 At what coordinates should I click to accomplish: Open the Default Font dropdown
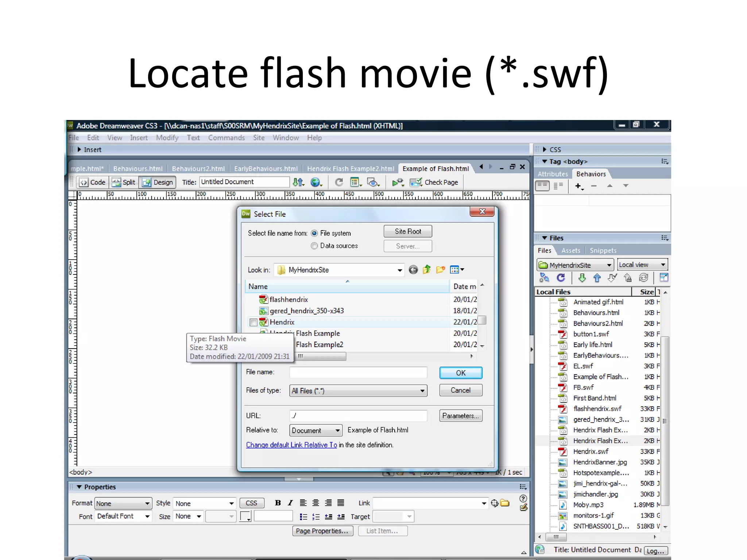[123, 516]
